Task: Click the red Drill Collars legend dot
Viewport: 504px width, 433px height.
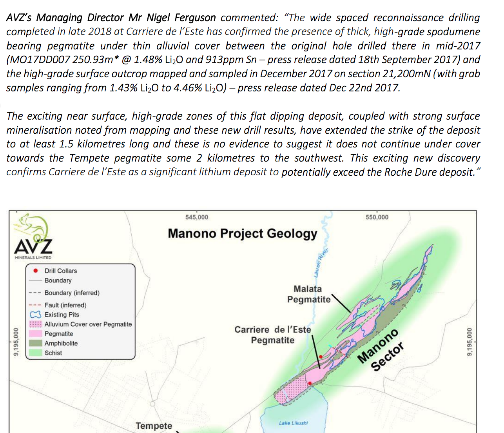Action: 36,271
